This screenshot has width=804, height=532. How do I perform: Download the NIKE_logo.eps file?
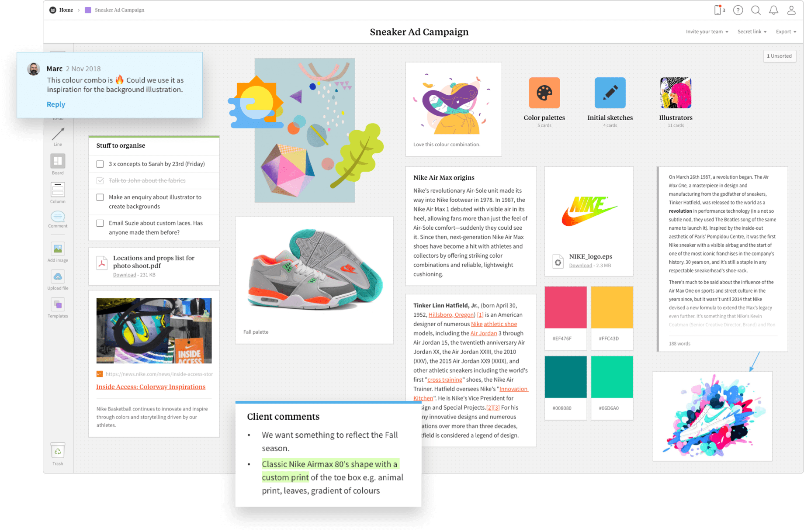point(580,266)
